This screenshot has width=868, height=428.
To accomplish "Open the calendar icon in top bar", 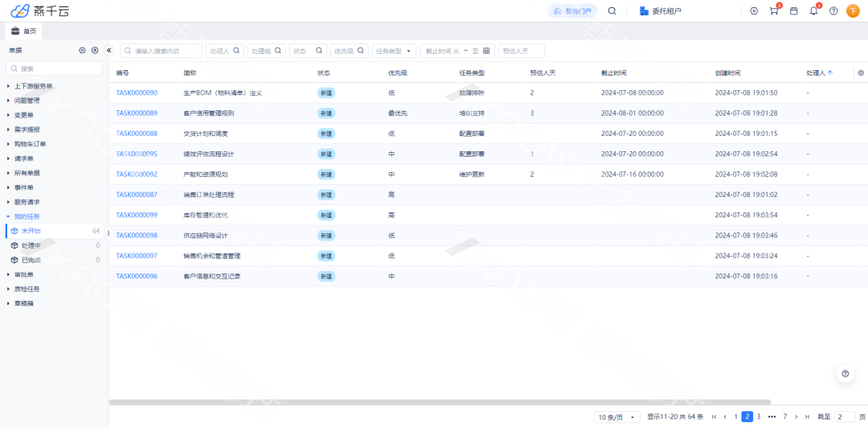I will click(x=794, y=11).
